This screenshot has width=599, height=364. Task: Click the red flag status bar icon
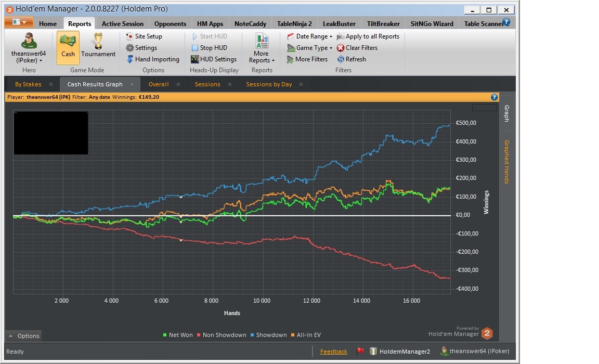coord(360,351)
